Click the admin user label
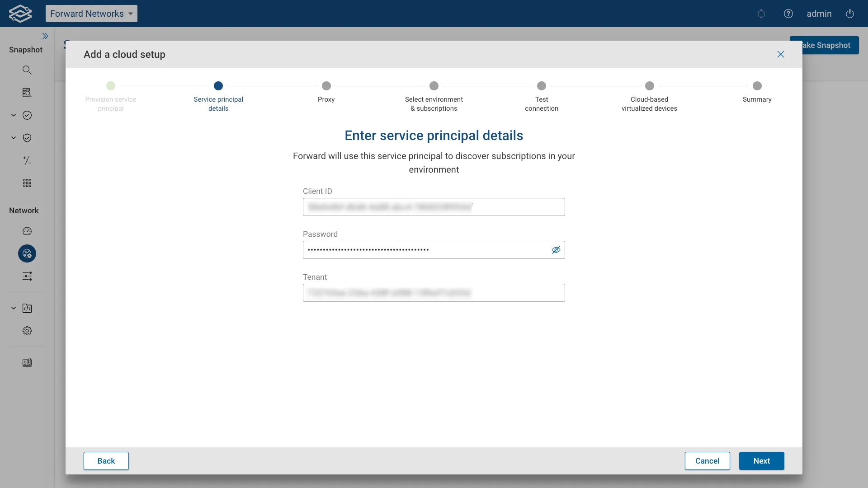The height and width of the screenshot is (488, 868). point(819,14)
